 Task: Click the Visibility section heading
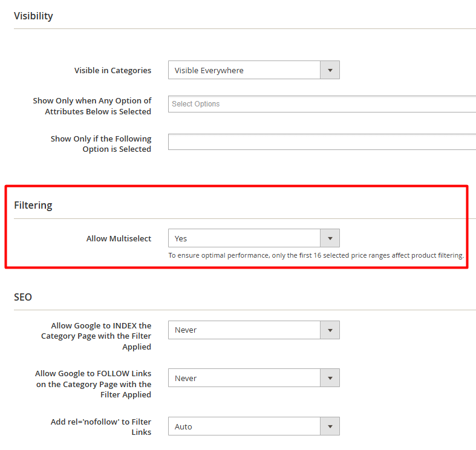(33, 16)
